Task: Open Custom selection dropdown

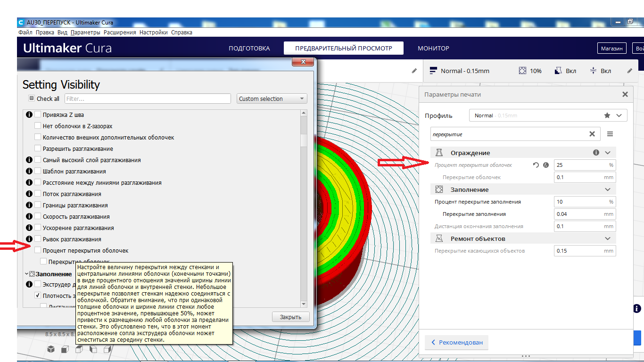Action: click(x=272, y=99)
